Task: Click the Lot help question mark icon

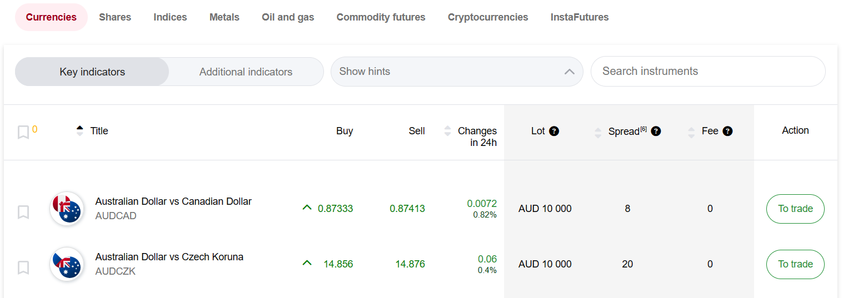Action: [x=554, y=132]
